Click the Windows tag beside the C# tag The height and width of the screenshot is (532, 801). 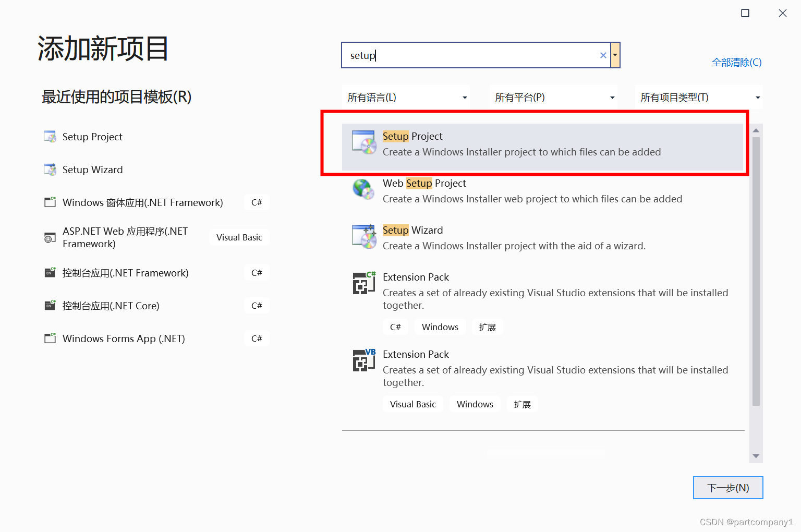(x=440, y=327)
